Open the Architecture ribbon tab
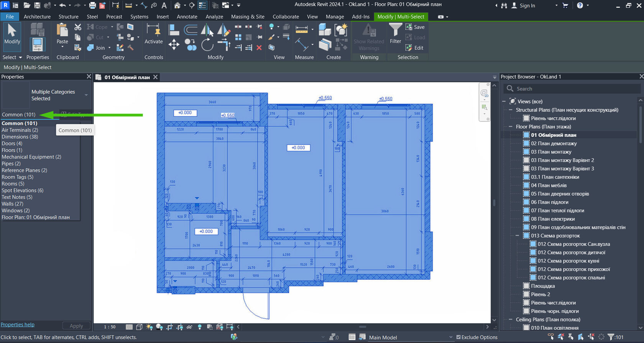The height and width of the screenshot is (343, 644). [37, 16]
